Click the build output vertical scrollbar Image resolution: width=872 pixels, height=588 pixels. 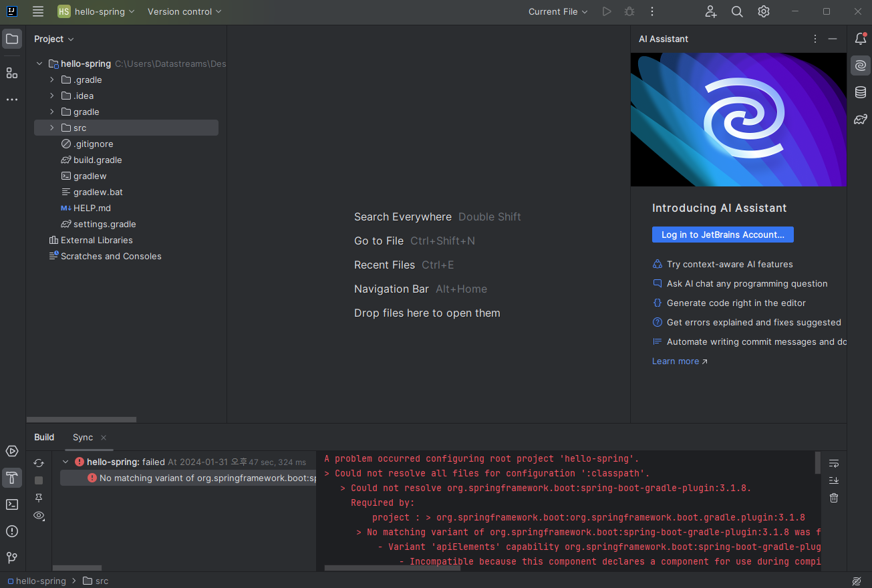tap(817, 462)
